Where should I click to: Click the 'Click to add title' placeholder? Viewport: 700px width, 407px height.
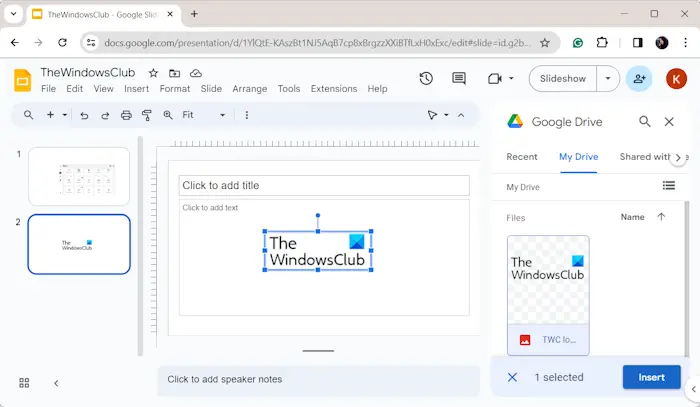click(x=324, y=185)
